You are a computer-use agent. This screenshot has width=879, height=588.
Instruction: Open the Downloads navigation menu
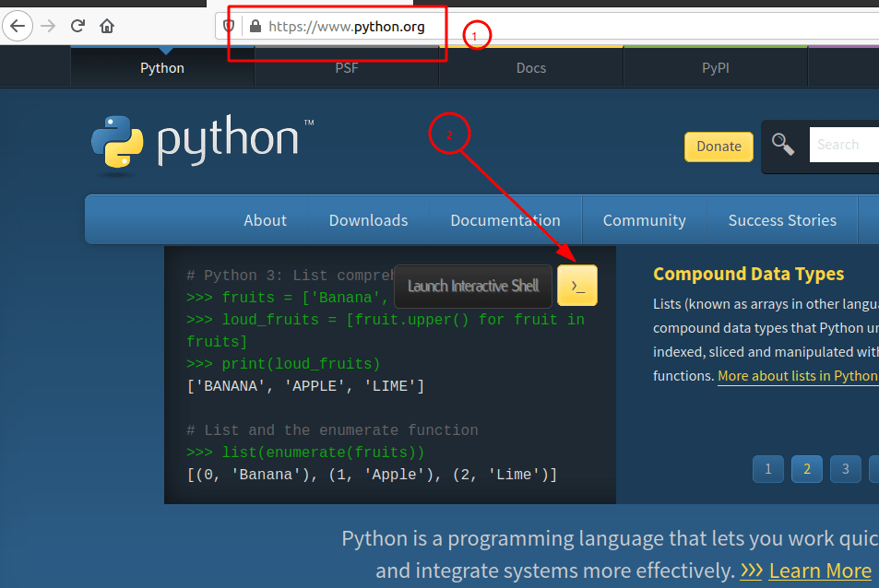click(368, 220)
